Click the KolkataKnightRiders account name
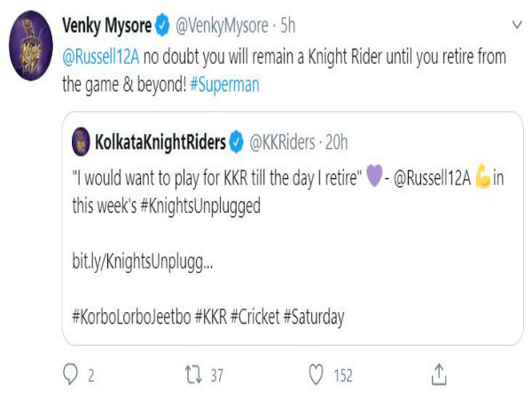532x399 pixels. pyautogui.click(x=160, y=142)
